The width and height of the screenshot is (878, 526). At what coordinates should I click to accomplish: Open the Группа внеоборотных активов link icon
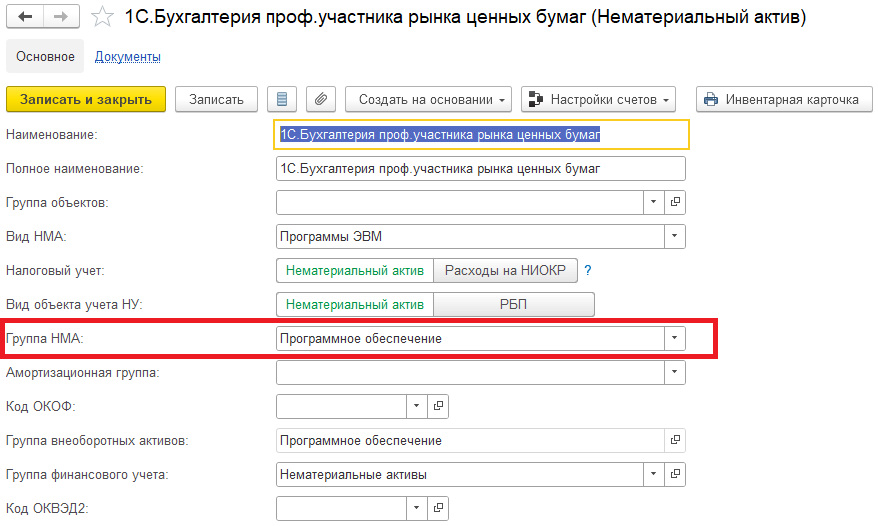(675, 440)
